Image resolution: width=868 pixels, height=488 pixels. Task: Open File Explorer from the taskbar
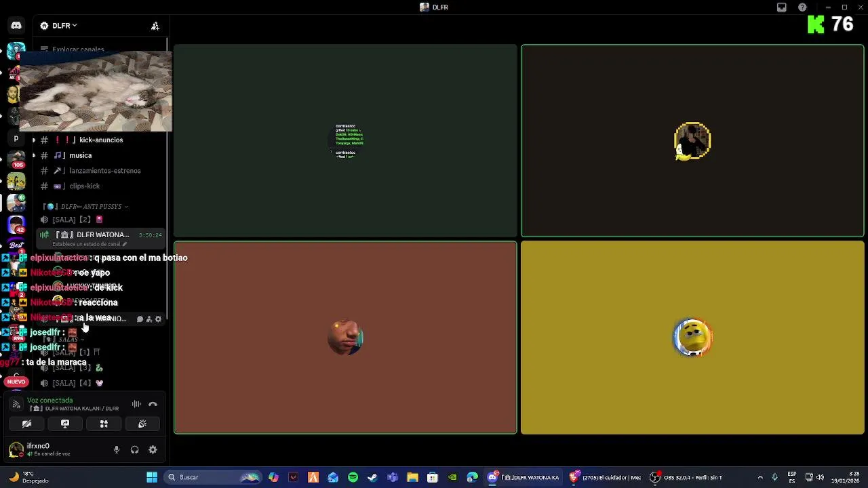point(412,477)
